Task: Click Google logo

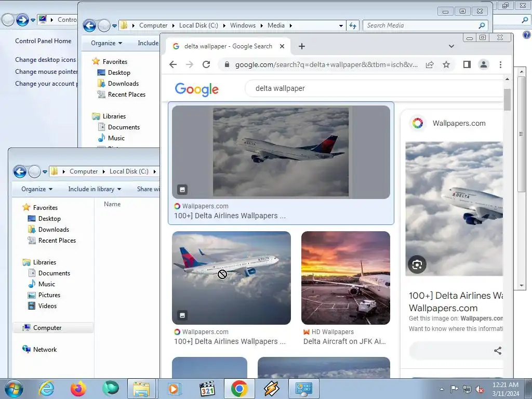Action: [x=197, y=89]
